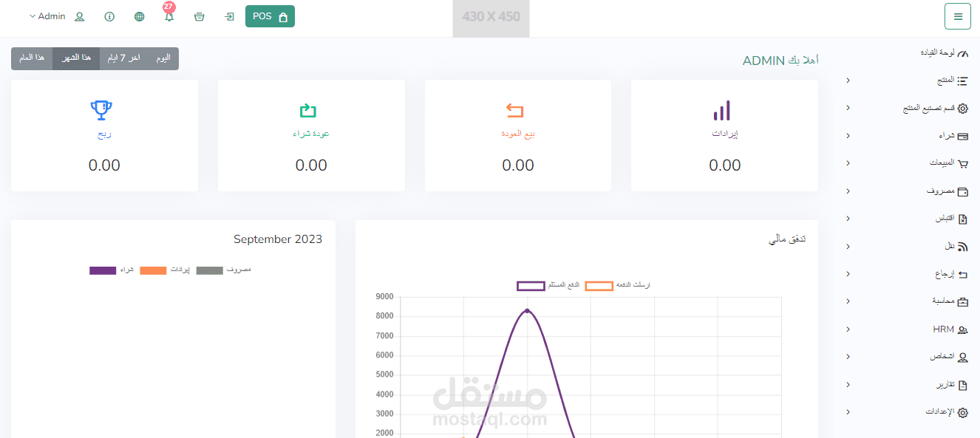Click the تقارير report file icon

(x=962, y=385)
